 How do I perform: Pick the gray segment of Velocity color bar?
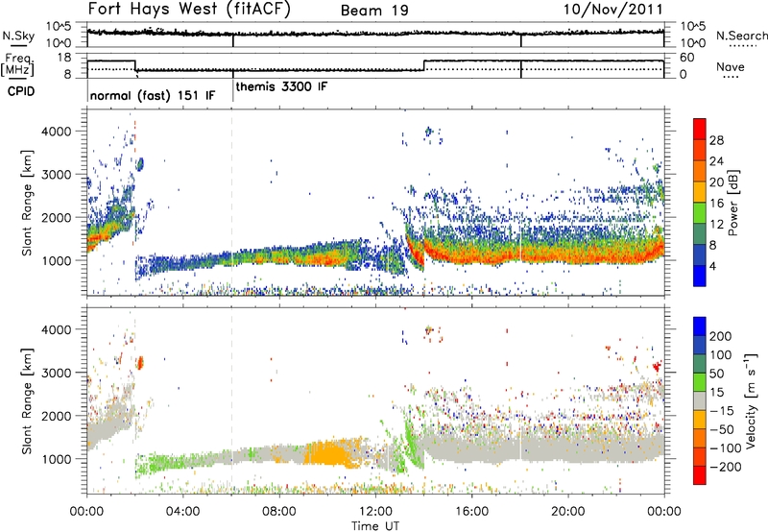tap(700, 400)
